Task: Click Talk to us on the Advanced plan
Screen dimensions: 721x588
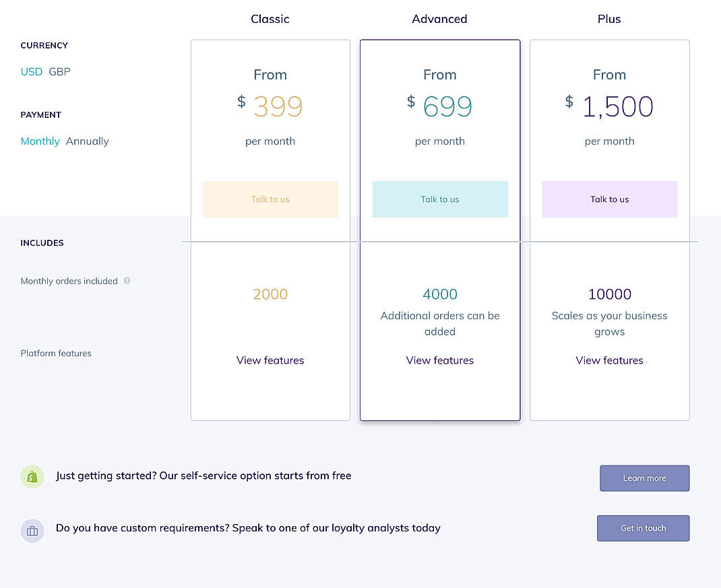Action: tap(440, 199)
